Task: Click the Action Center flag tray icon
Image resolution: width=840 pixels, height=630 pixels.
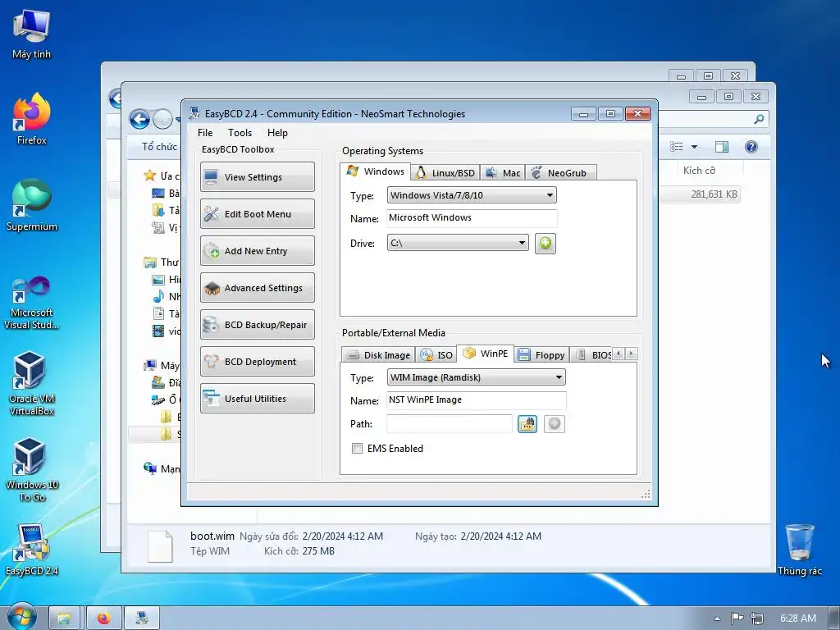Action: (737, 619)
